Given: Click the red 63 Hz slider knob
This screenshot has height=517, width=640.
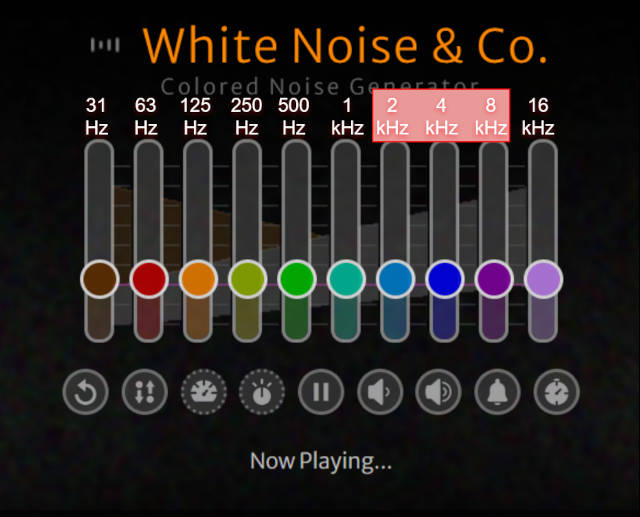Looking at the screenshot, I should [x=149, y=279].
